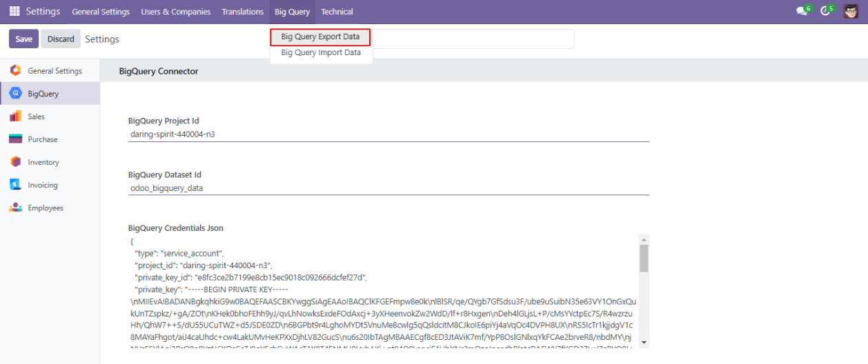
Task: Expand the Users & Companies menu
Action: tap(175, 12)
